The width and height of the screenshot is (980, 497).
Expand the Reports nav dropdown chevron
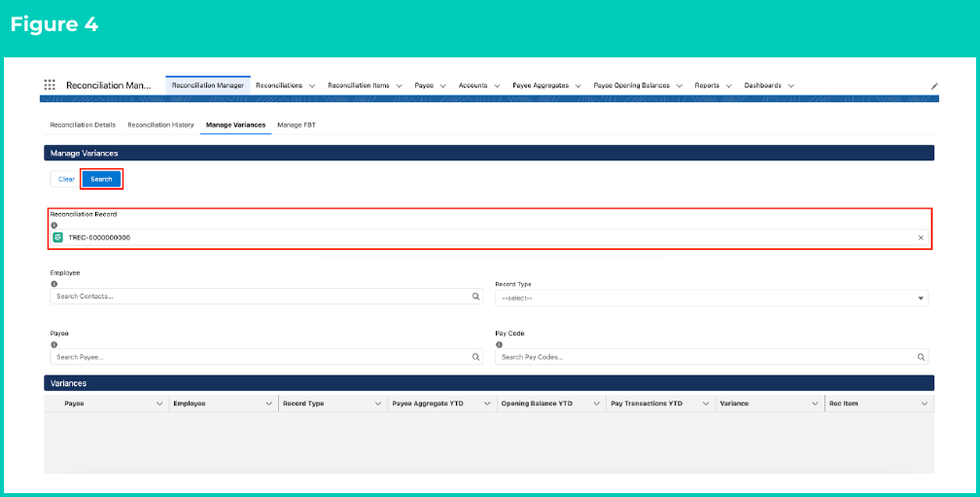tap(729, 86)
